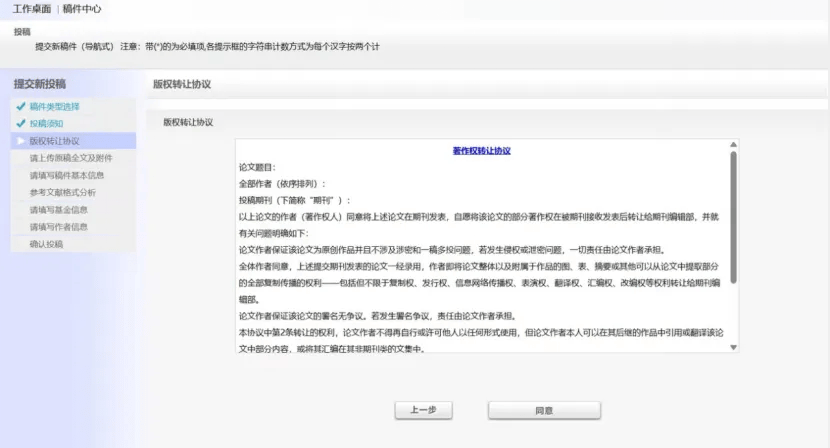Click the checkmark beside 投稿须知
The width and height of the screenshot is (830, 448).
point(20,123)
